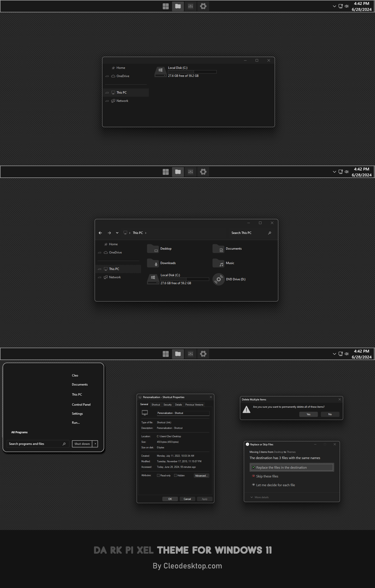The width and height of the screenshot is (375, 588).
Task: Click the Advanced... button in Properties
Action: click(x=201, y=476)
